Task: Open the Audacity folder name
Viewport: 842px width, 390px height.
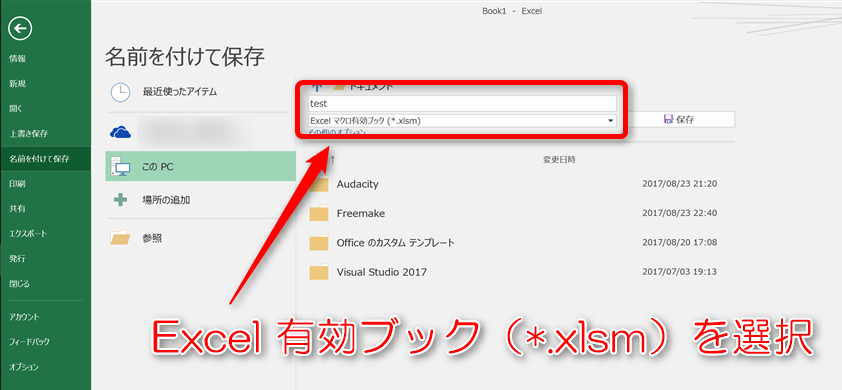Action: click(358, 184)
